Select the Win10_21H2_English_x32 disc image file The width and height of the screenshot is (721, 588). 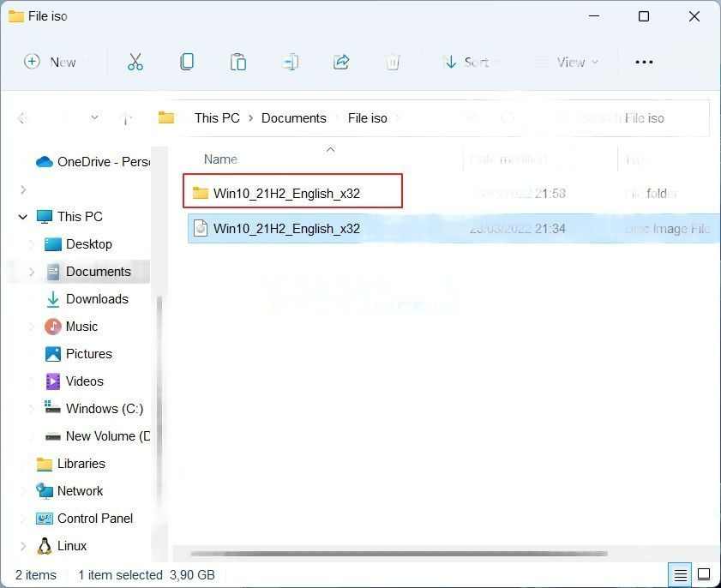click(x=453, y=229)
